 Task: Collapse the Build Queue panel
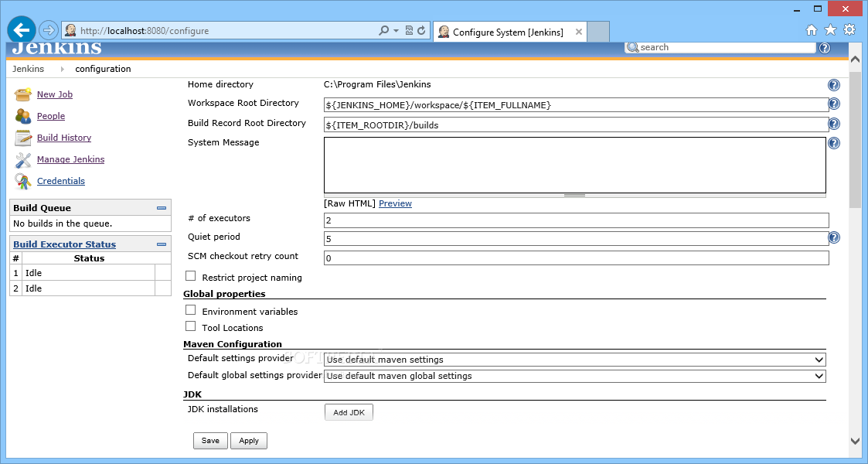[x=162, y=208]
